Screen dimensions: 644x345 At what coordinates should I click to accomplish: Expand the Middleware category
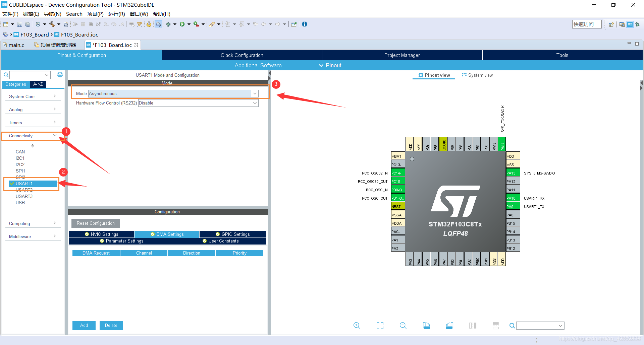point(33,236)
